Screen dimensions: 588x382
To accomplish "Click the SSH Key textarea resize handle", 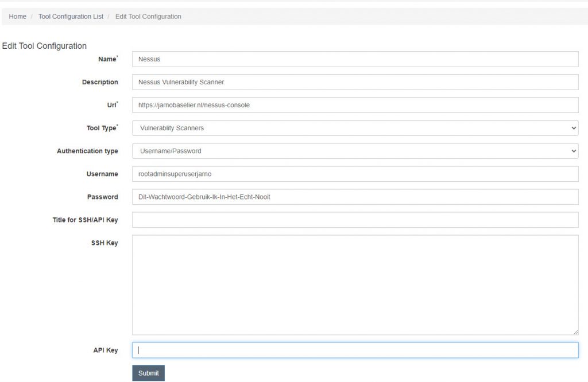I will point(576,333).
